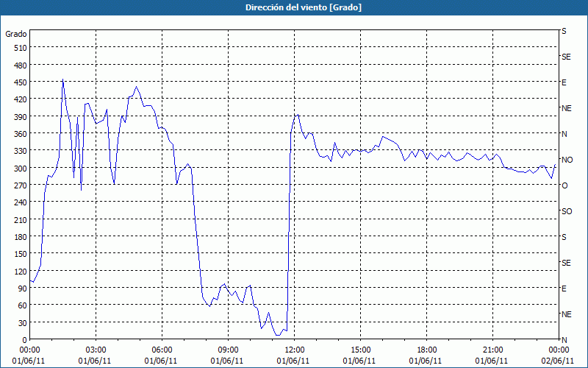Click the 'Dirección del viento [Grado]' title
Screen dimensions: 588x368
pos(304,7)
